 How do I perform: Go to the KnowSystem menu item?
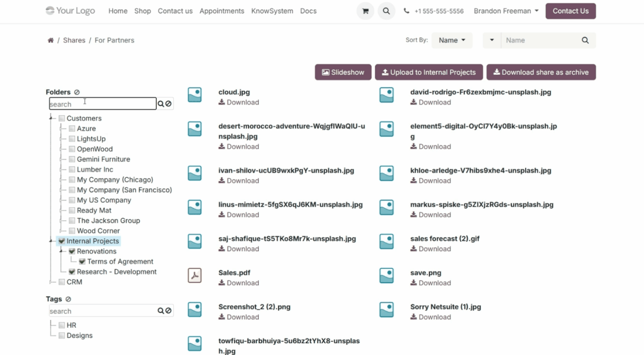pos(272,11)
